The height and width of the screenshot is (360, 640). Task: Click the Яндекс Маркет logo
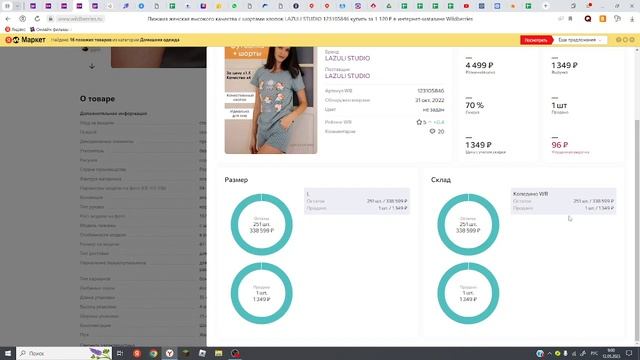pos(25,40)
